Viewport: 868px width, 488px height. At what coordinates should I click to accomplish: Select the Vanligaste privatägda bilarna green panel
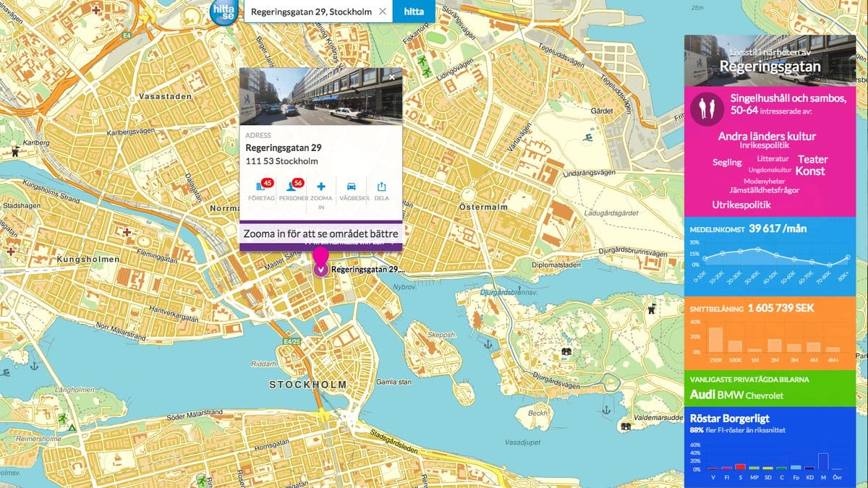tap(770, 388)
